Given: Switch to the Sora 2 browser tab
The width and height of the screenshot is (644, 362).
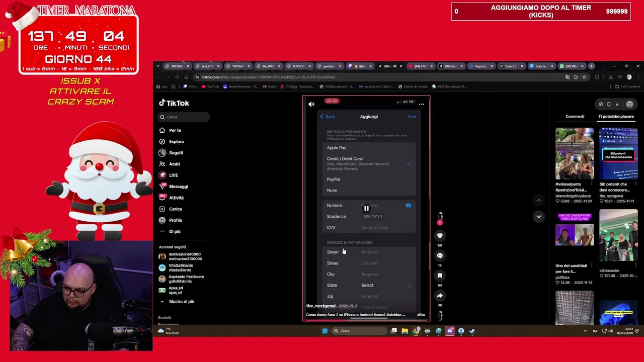Looking at the screenshot, I should (x=511, y=66).
